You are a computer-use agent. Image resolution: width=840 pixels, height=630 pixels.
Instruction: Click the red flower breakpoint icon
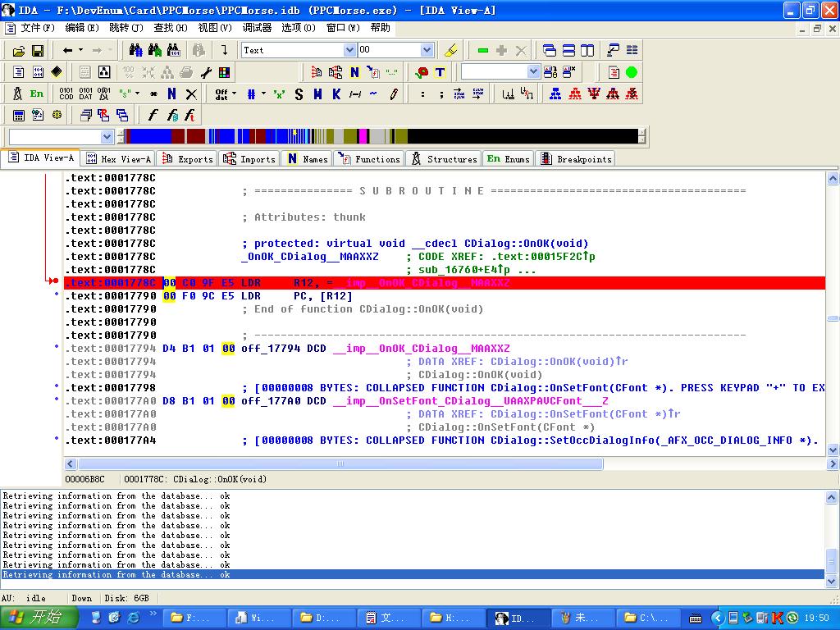(x=422, y=72)
